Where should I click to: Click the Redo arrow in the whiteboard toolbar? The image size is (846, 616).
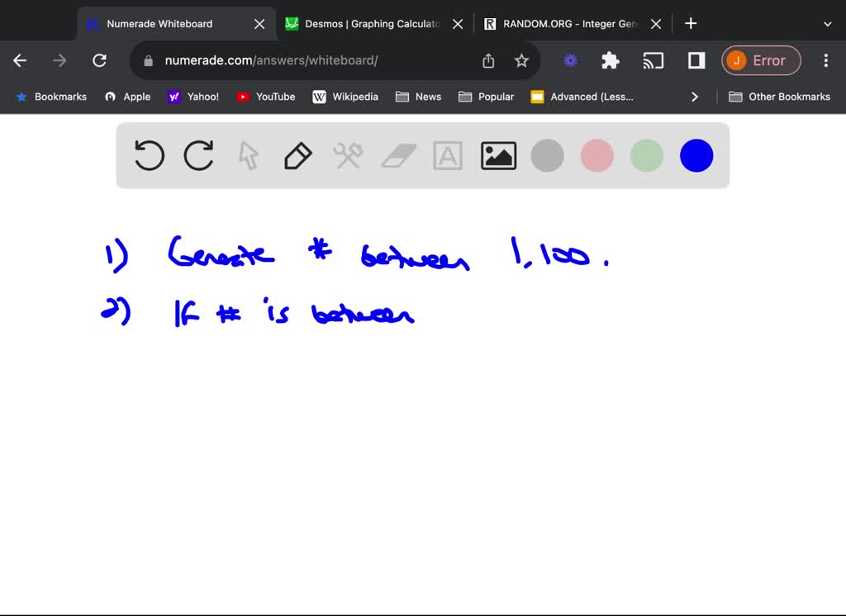[199, 155]
